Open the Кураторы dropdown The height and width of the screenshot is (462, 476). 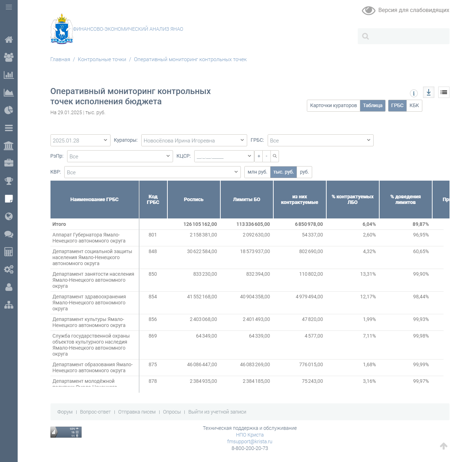click(194, 140)
